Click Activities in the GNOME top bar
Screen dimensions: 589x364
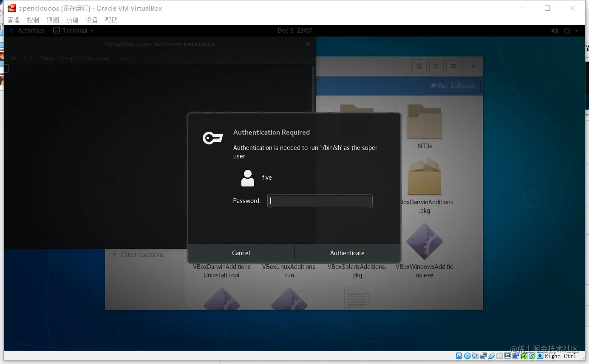(x=31, y=31)
